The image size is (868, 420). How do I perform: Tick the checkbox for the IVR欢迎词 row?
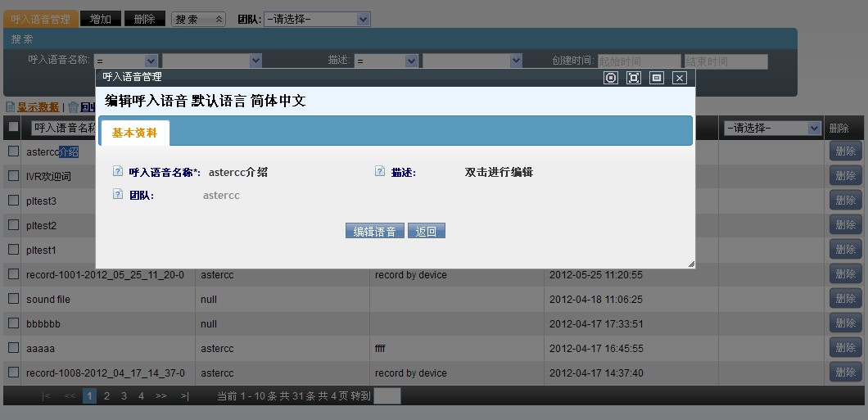[13, 175]
